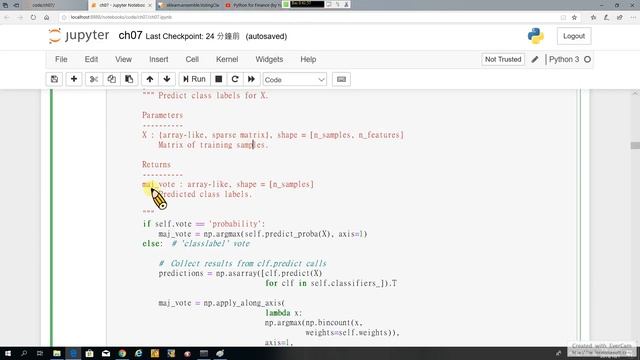640x360 pixels.
Task: Open Microsoft Store from the taskbar
Action: 89,353
